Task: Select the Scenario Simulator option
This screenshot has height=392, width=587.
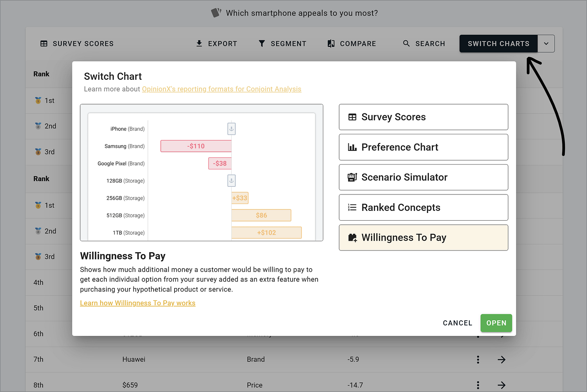Action: (x=423, y=177)
